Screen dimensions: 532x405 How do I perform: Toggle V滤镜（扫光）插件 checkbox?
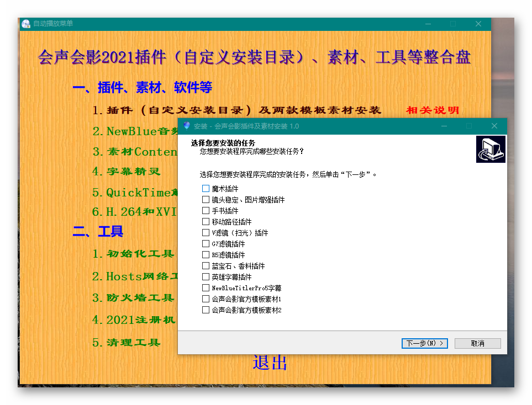click(x=206, y=232)
